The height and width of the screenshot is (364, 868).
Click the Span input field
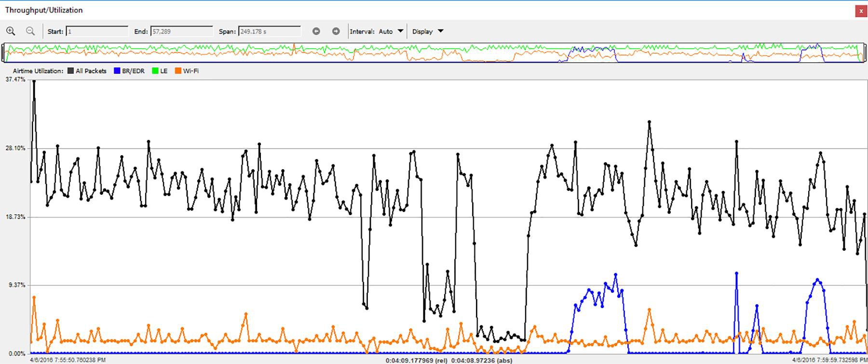tap(270, 31)
